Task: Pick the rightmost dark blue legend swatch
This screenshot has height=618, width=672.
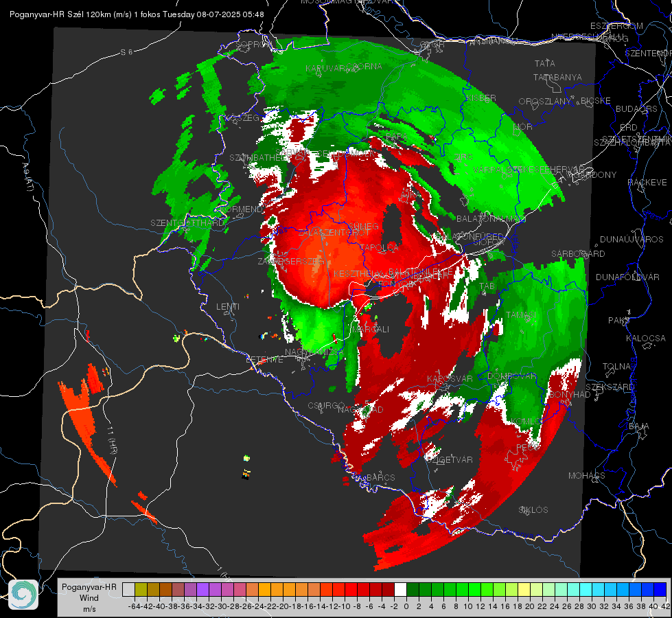Action: [660, 589]
